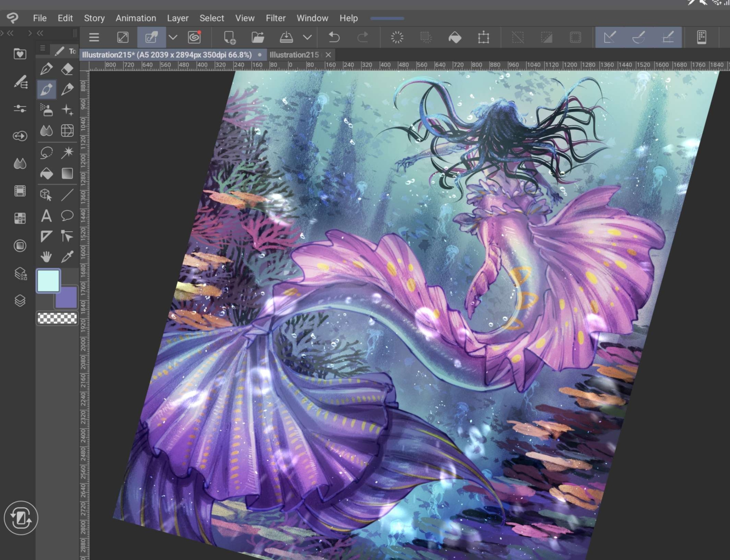Image resolution: width=730 pixels, height=560 pixels.
Task: Switch to the second Illustration215 tab
Action: click(x=294, y=55)
